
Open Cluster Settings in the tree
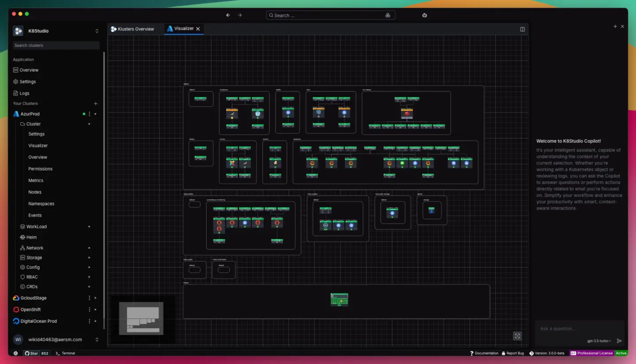(x=37, y=134)
